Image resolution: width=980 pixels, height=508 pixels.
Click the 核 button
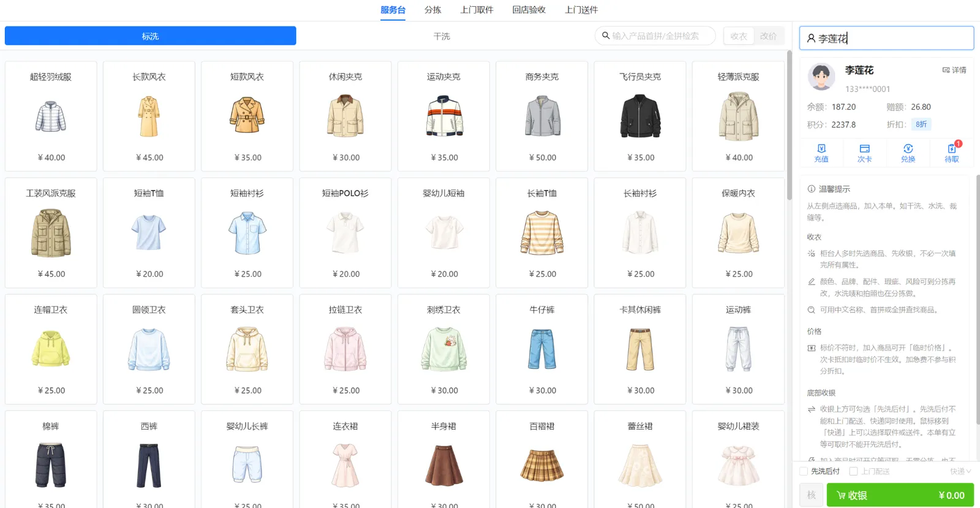coord(812,495)
